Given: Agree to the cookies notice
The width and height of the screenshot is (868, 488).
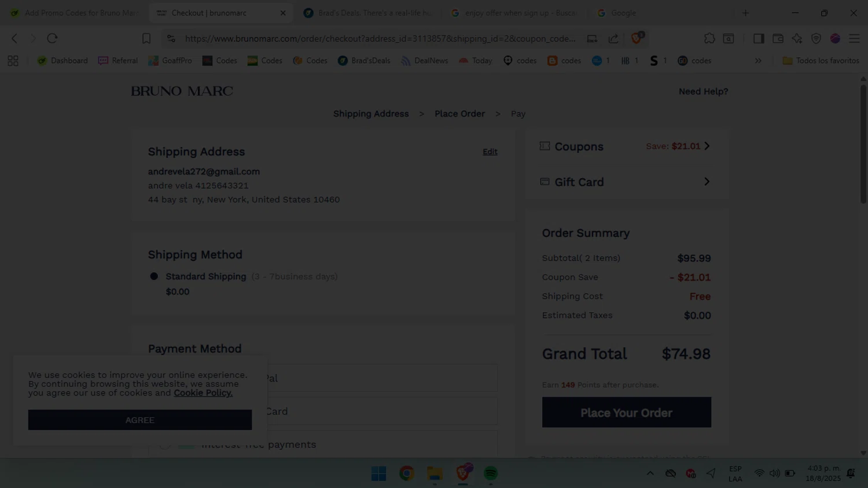Looking at the screenshot, I should (x=140, y=420).
